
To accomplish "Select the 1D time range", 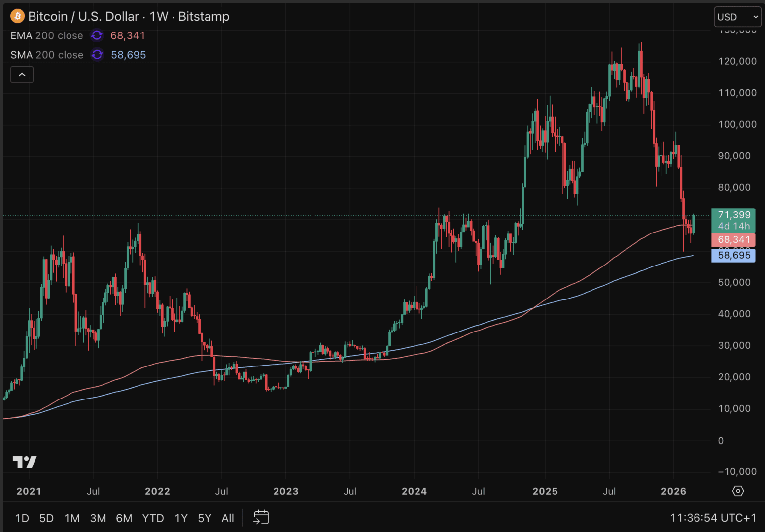I will (x=22, y=518).
